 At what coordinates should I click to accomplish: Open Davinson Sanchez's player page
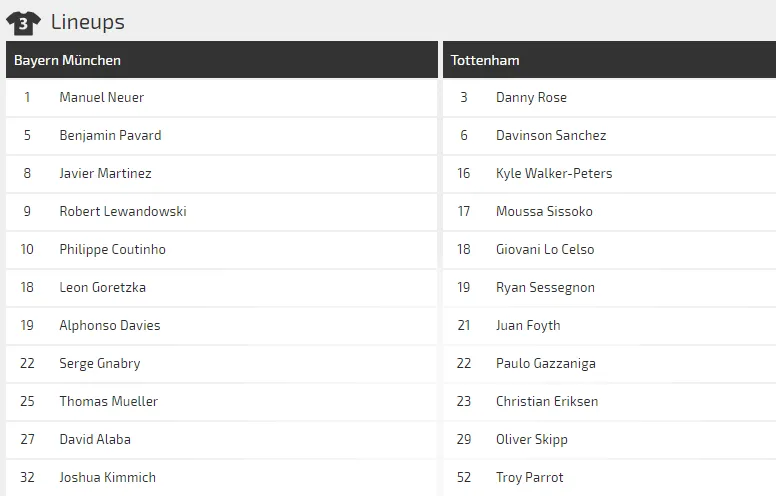point(551,135)
